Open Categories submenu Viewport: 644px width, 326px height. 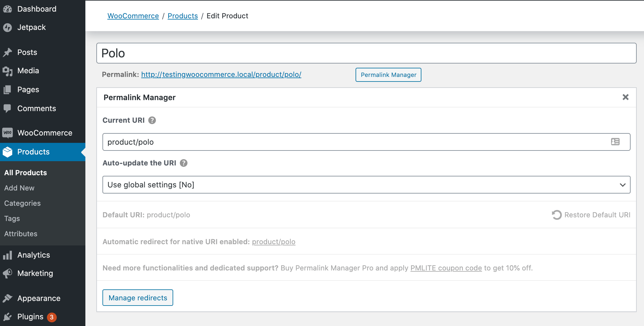pos(22,203)
